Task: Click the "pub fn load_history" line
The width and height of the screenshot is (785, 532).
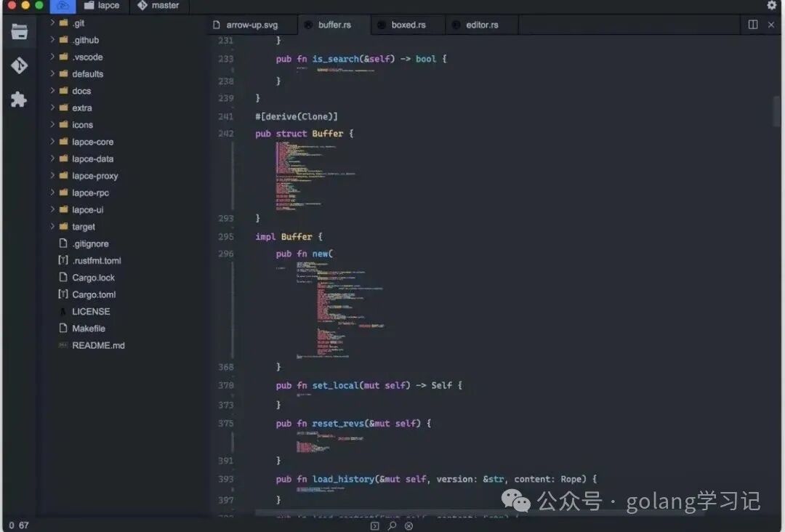Action: pos(436,480)
